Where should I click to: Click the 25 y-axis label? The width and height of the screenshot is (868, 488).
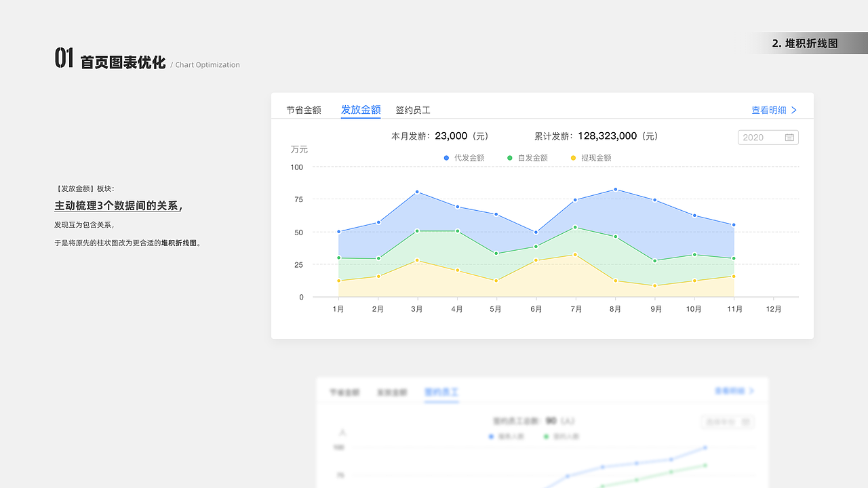tap(298, 264)
